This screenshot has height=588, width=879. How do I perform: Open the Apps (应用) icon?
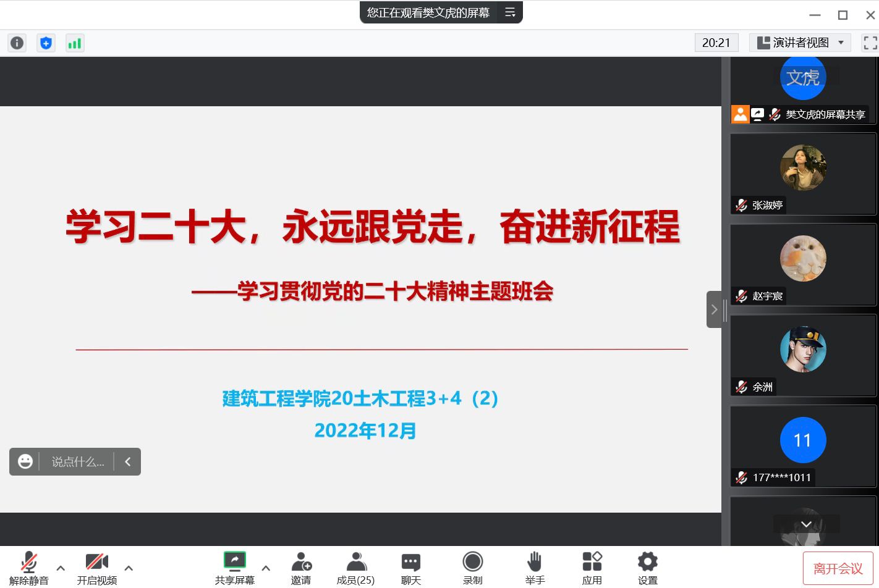tap(592, 568)
